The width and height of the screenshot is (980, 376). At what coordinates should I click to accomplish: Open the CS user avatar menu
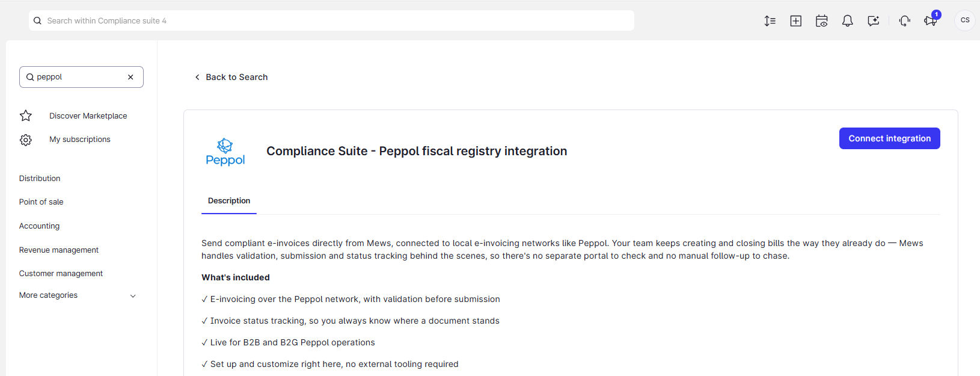965,20
